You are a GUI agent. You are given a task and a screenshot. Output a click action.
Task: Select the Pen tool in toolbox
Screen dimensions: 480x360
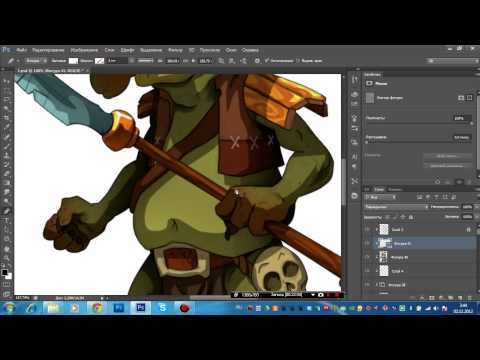(x=6, y=211)
